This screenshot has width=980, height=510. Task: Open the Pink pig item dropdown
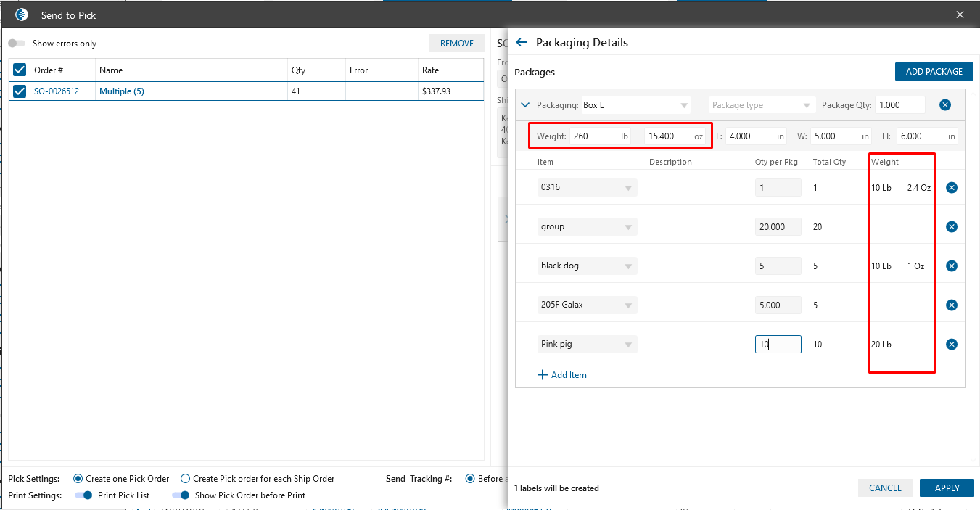click(628, 345)
